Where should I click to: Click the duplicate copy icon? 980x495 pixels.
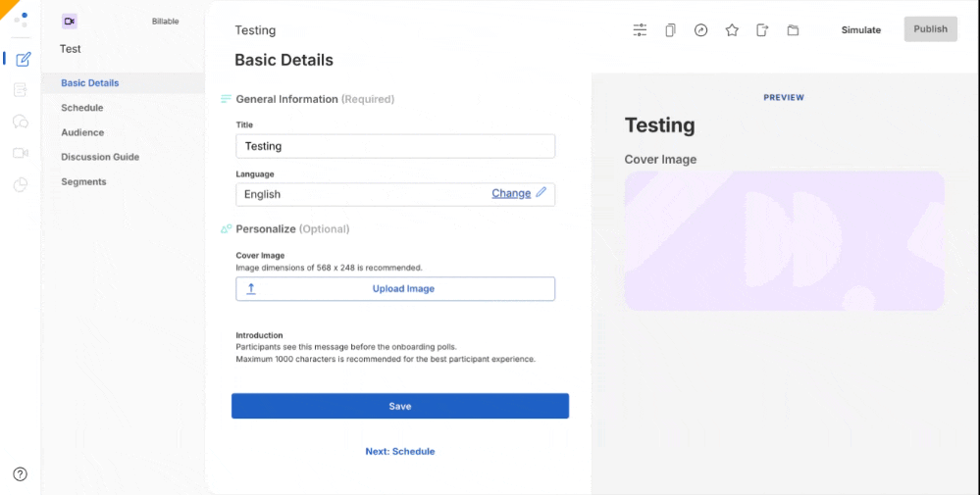pyautogui.click(x=670, y=30)
